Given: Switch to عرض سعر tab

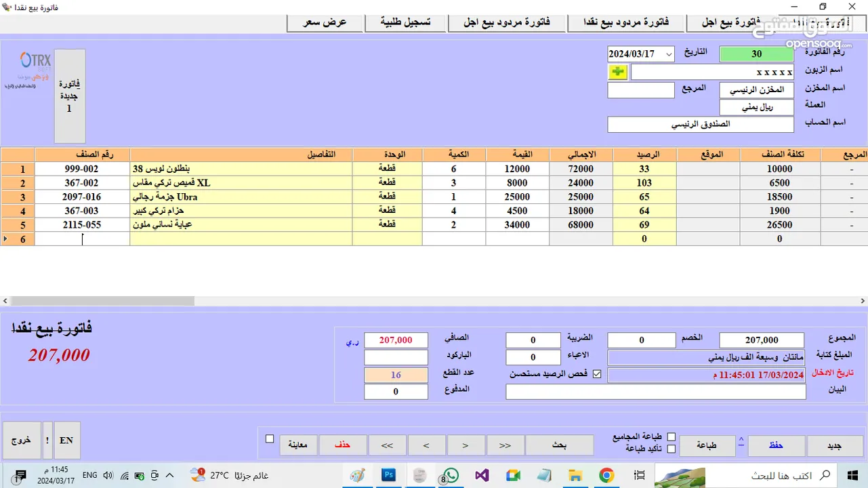Looking at the screenshot, I should click(x=325, y=22).
